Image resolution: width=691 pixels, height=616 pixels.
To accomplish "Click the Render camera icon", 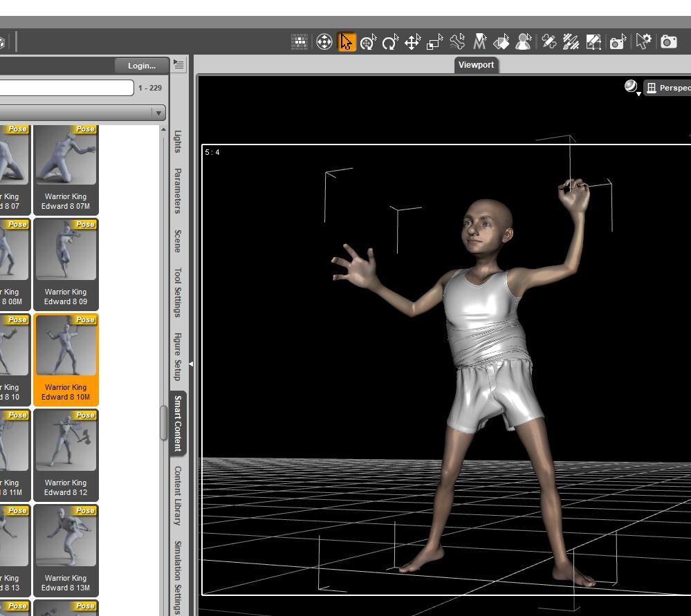I will pos(669,42).
